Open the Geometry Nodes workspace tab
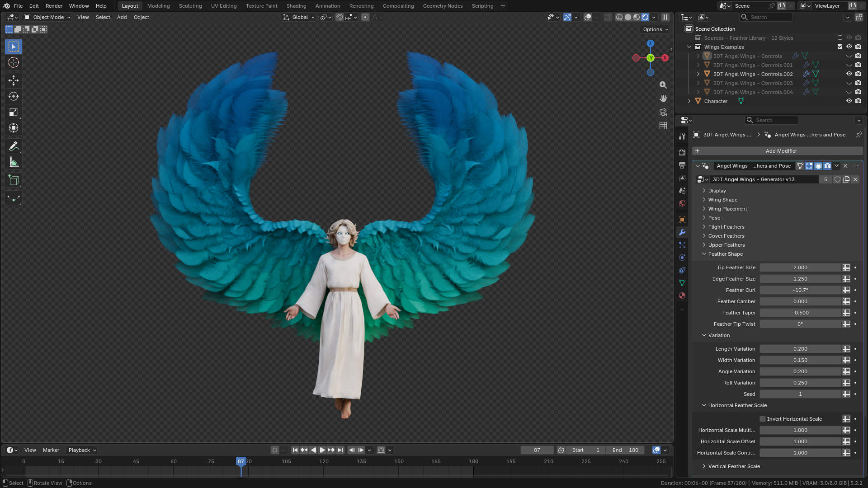 443,6
